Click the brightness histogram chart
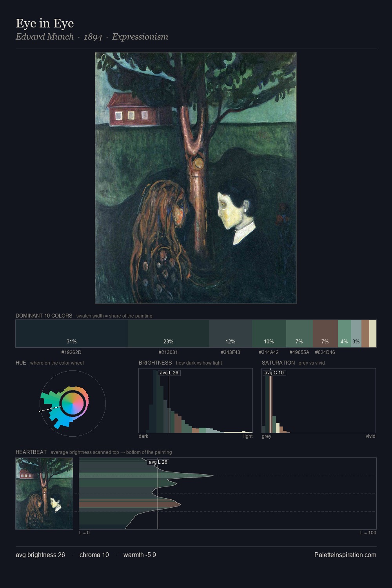The height and width of the screenshot is (588, 392). tap(196, 401)
